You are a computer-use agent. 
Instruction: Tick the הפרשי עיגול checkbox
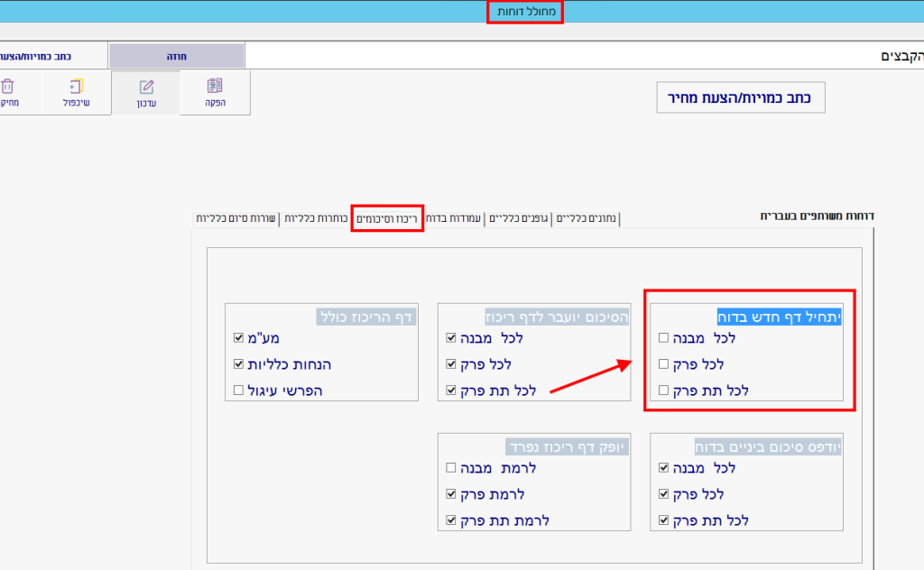(x=238, y=391)
